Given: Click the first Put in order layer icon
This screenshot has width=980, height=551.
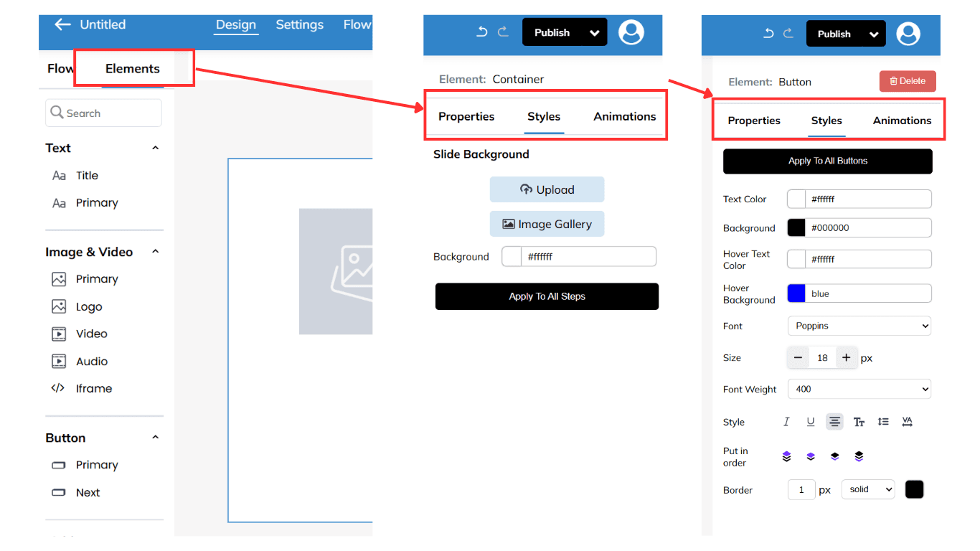Looking at the screenshot, I should 786,456.
